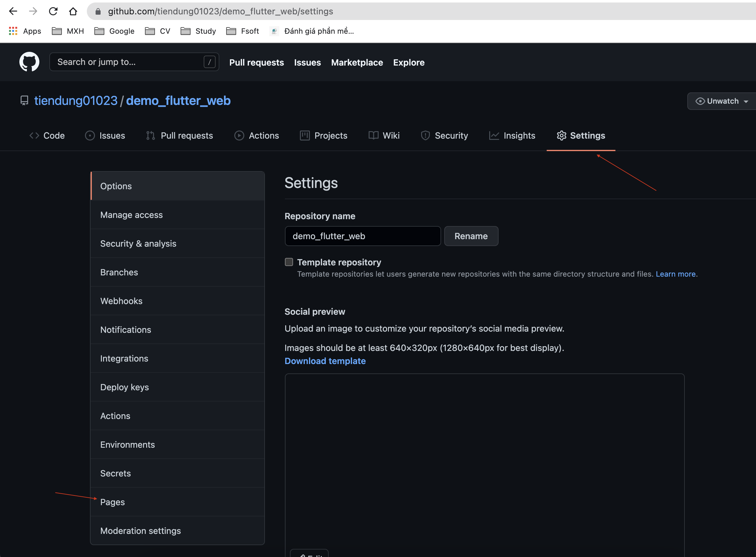This screenshot has height=557, width=756.
Task: Click the Actions play-circle icon
Action: coord(239,135)
